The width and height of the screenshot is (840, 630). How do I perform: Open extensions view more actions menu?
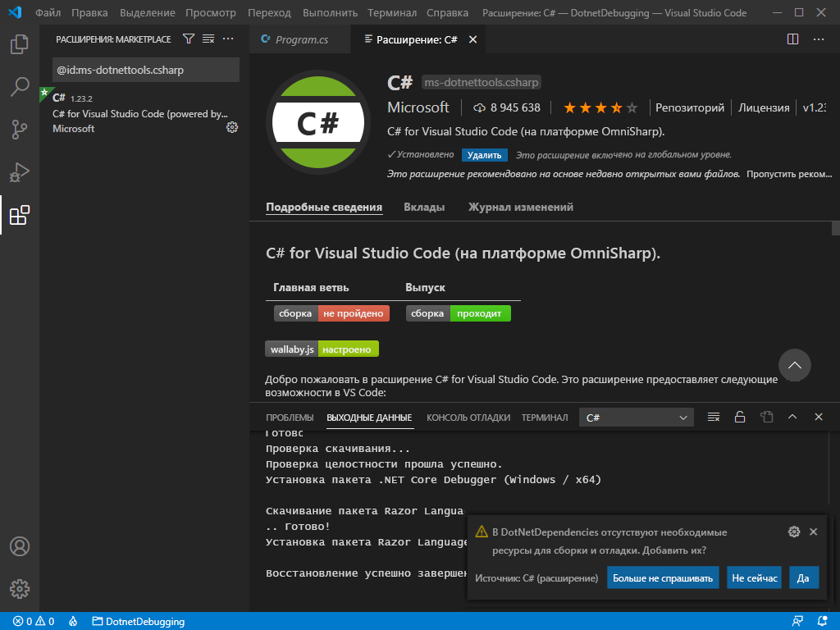point(227,39)
